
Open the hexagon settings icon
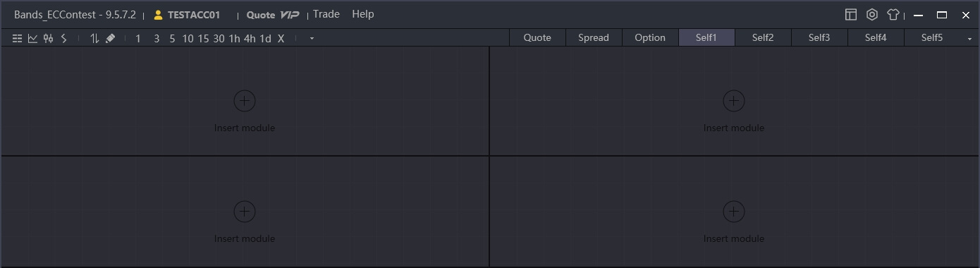pos(872,14)
